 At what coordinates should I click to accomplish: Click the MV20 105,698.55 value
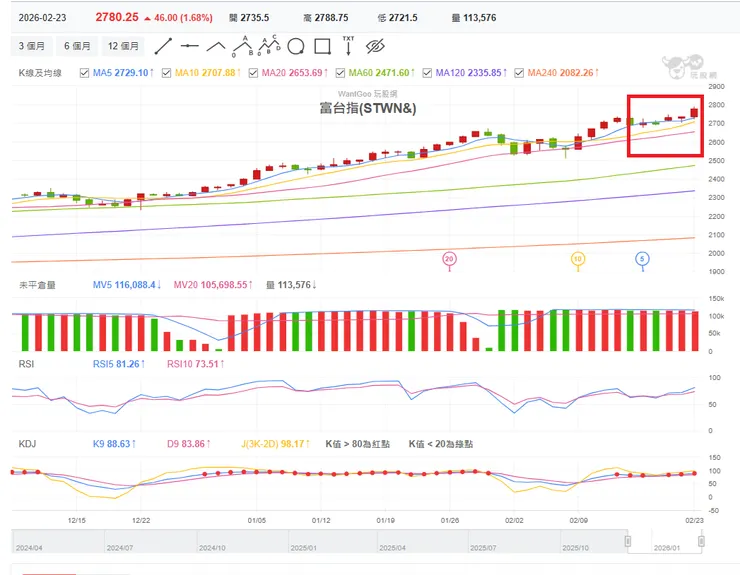pos(213,285)
